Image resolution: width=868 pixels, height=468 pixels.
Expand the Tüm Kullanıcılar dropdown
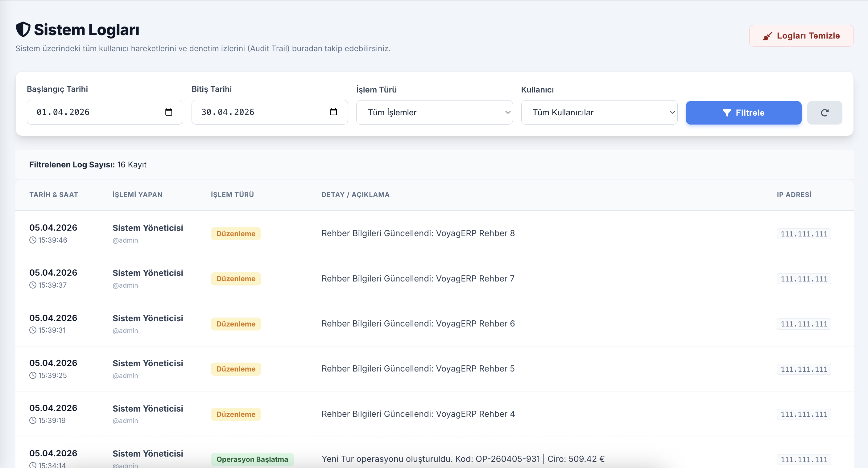(x=599, y=113)
